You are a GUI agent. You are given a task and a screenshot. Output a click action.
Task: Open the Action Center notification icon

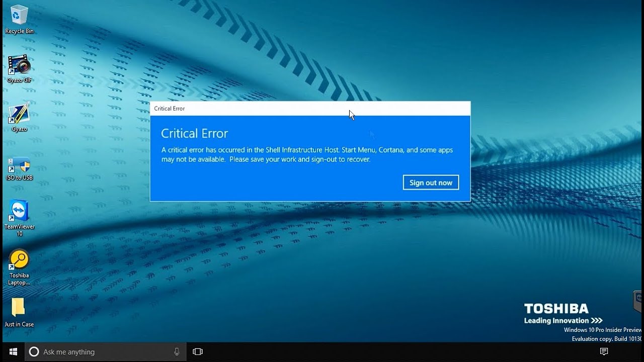pyautogui.click(x=604, y=352)
